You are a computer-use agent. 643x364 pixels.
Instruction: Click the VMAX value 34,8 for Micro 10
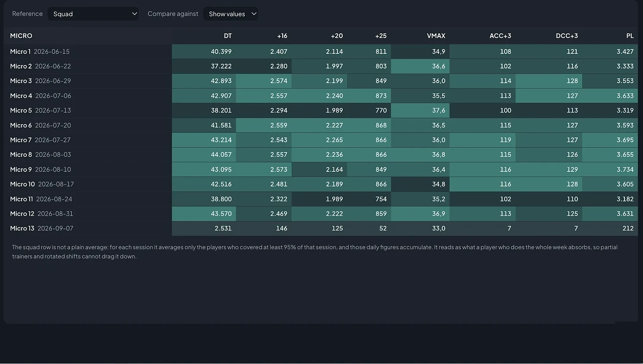(x=420, y=184)
